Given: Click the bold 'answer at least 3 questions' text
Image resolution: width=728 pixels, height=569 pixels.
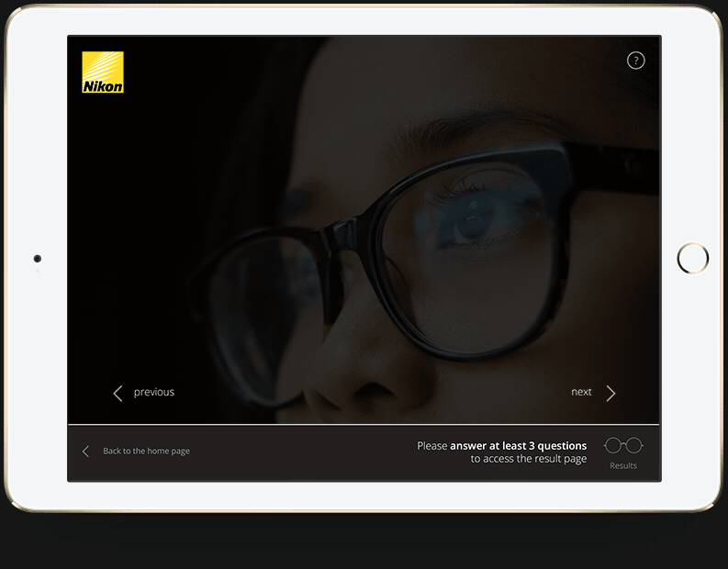Looking at the screenshot, I should pyautogui.click(x=518, y=446).
